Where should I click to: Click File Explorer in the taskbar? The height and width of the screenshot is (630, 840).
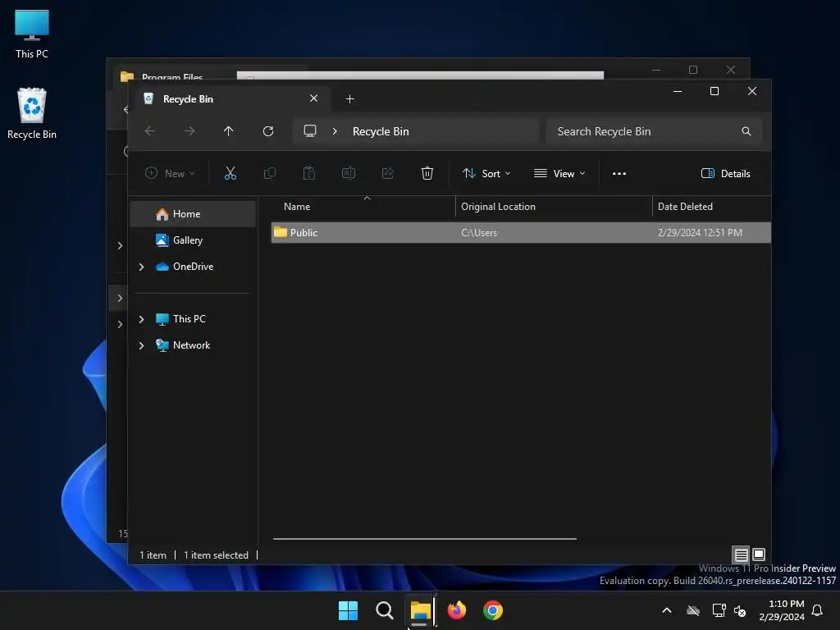pos(421,610)
